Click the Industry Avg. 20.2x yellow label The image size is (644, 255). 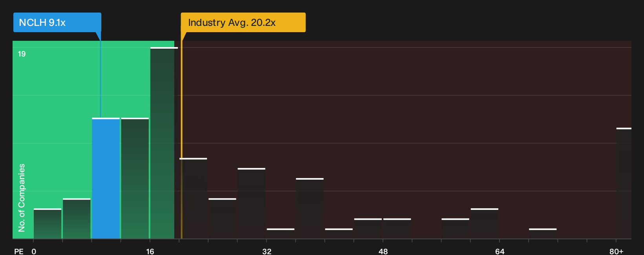pyautogui.click(x=243, y=22)
